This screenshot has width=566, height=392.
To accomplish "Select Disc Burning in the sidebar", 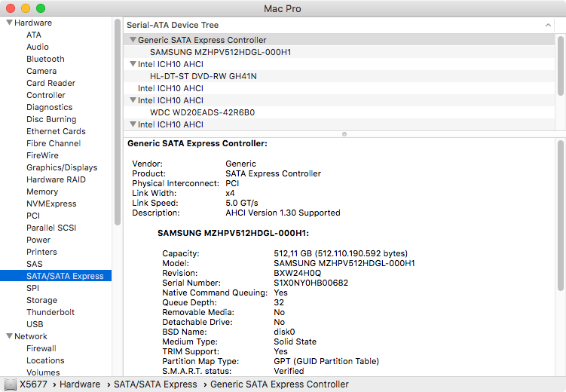I will click(x=51, y=119).
